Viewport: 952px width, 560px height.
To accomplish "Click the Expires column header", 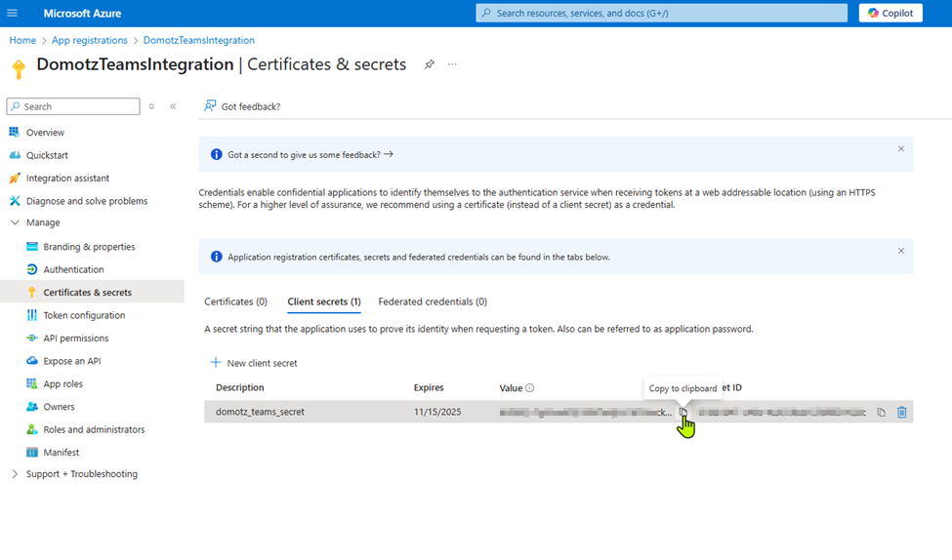I will point(429,387).
